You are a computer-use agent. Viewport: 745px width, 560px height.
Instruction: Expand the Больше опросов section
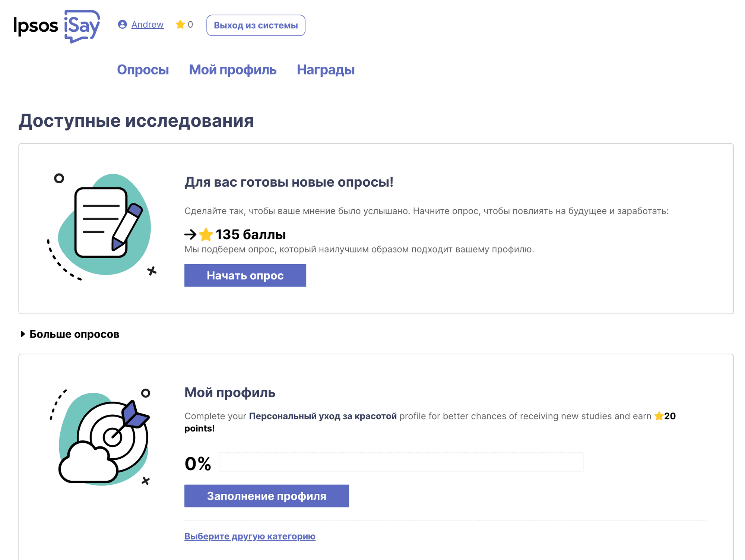pos(74,334)
